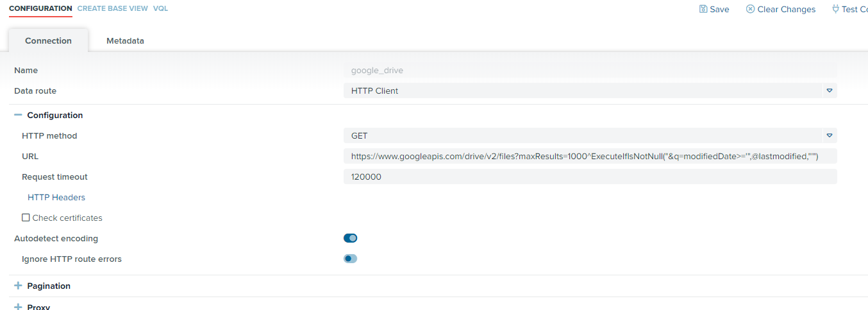Open the CONFIGURATION top tab

40,8
